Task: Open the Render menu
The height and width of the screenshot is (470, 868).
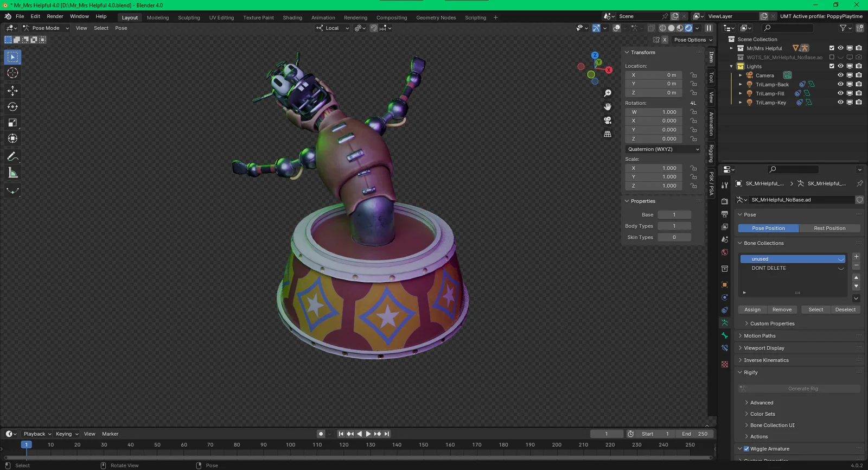Action: pyautogui.click(x=55, y=17)
